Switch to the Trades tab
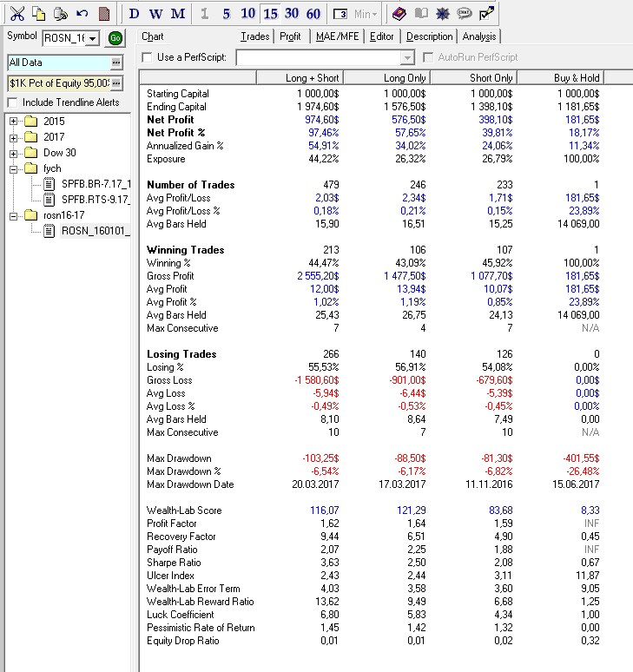Screen dimensions: 633x672 coord(255,36)
